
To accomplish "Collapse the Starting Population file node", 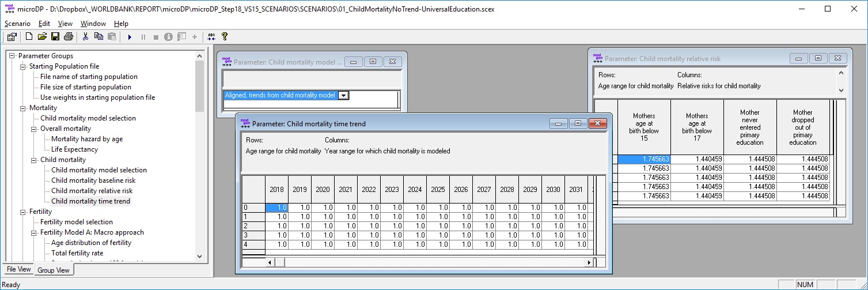I will pyautogui.click(x=23, y=66).
